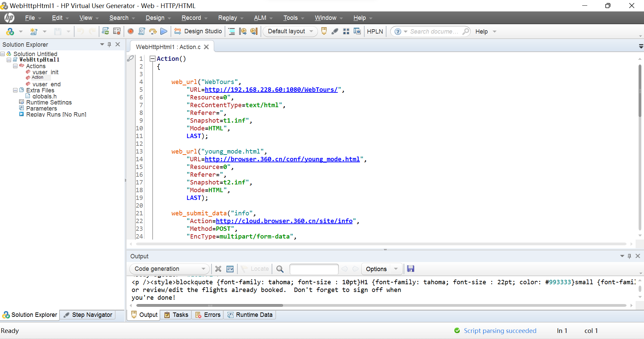Click the Output pane search text field

click(x=314, y=269)
